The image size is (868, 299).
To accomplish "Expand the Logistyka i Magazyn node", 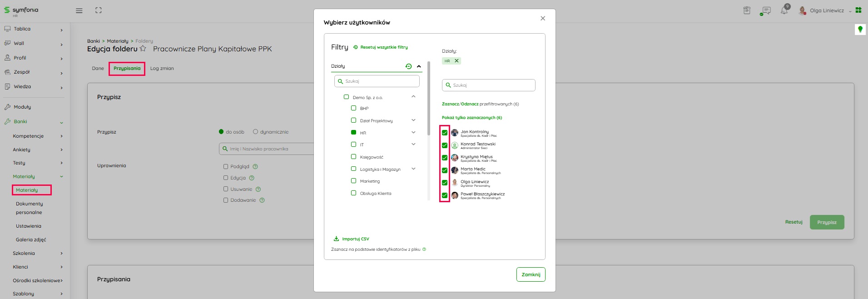I will [x=413, y=169].
